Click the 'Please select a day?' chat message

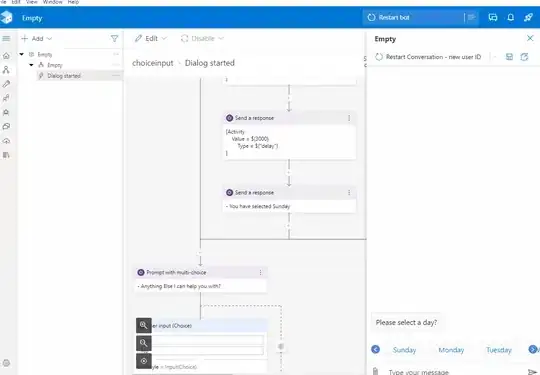[x=406, y=322]
